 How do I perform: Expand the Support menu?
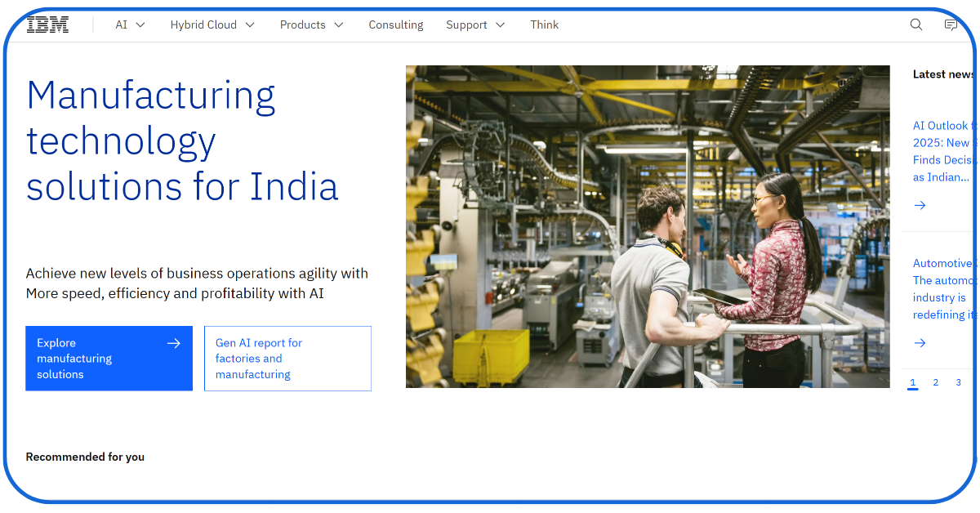coord(475,25)
